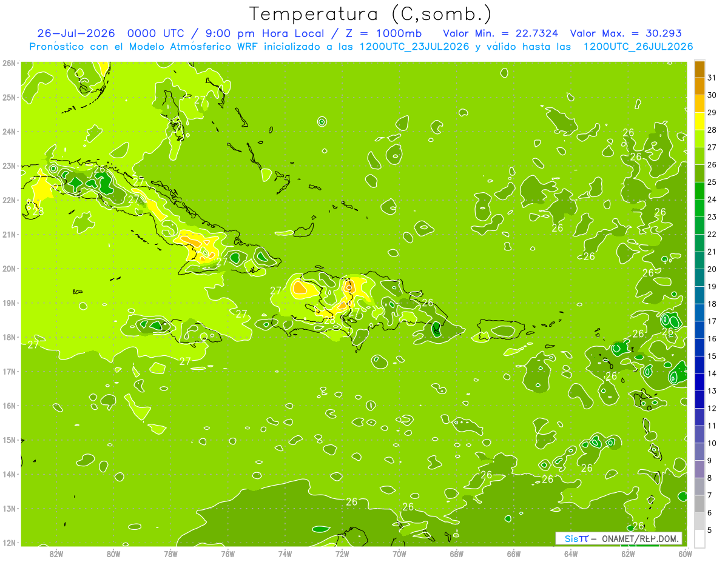Click the color bar label "12"

point(712,409)
